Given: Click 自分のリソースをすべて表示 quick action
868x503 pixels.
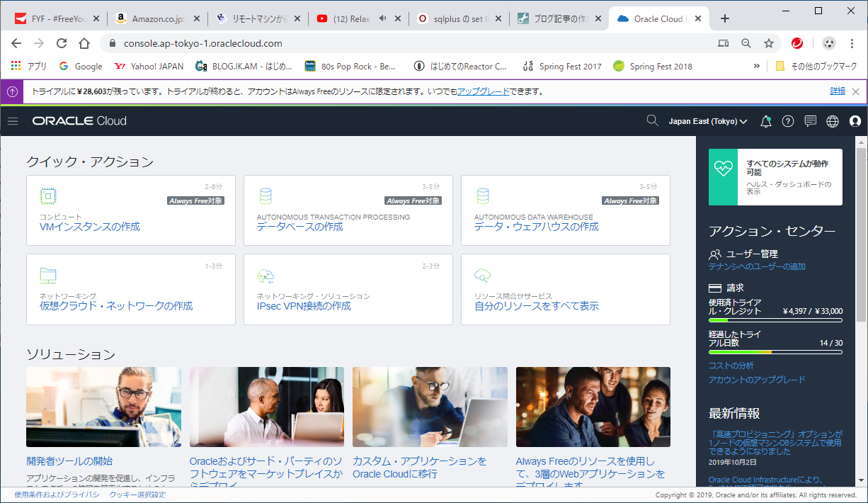Looking at the screenshot, I should pos(537,306).
